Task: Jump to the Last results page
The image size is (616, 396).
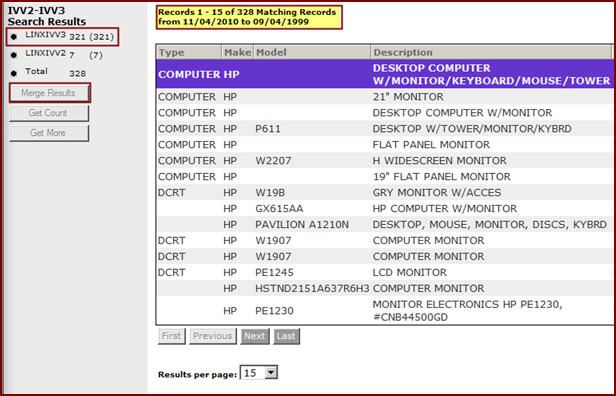Action: tap(286, 336)
